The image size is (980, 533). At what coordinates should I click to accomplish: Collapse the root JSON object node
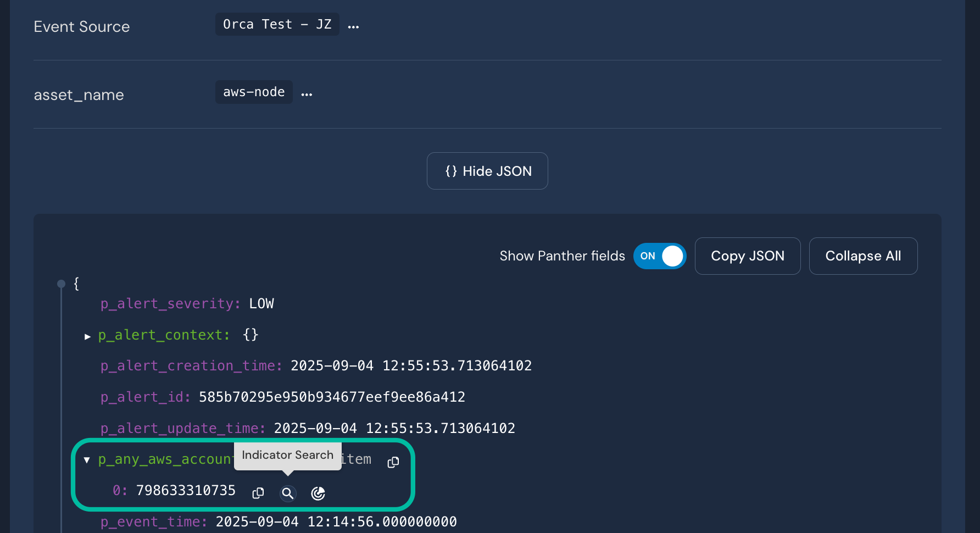61,284
